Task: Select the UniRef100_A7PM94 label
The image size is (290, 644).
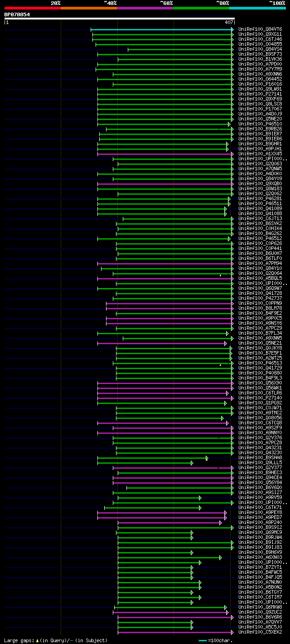Action: click(260, 264)
